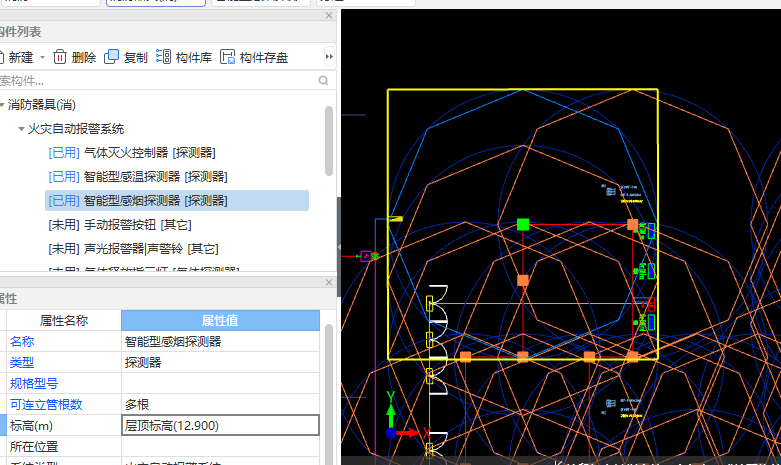Click the 属性名称 column header
Image resolution: width=781 pixels, height=465 pixels.
[x=64, y=321]
